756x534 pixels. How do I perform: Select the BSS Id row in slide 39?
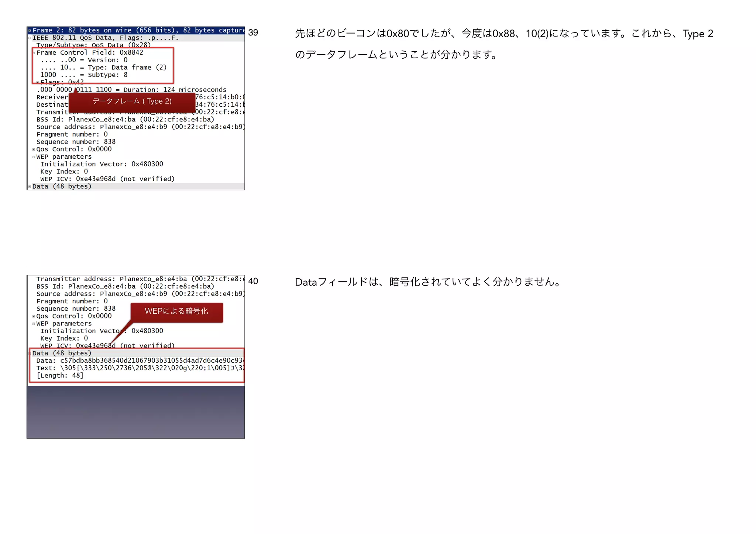pyautogui.click(x=125, y=119)
